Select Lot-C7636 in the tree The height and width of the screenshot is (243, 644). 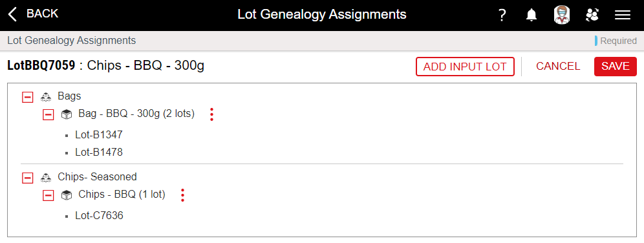pyautogui.click(x=100, y=216)
